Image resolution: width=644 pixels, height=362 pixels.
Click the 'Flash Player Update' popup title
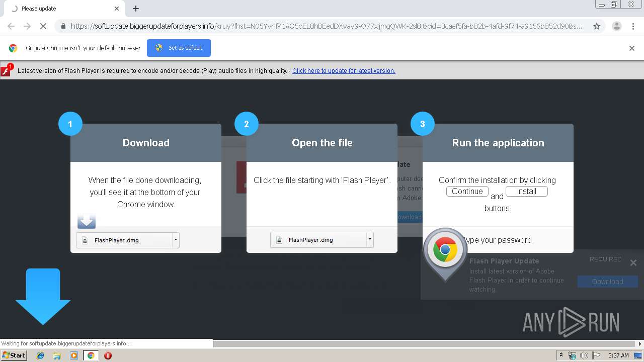click(504, 261)
